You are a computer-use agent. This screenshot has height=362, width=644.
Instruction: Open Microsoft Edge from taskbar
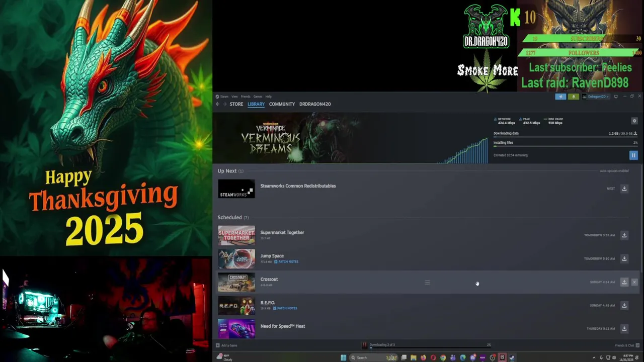(x=463, y=357)
